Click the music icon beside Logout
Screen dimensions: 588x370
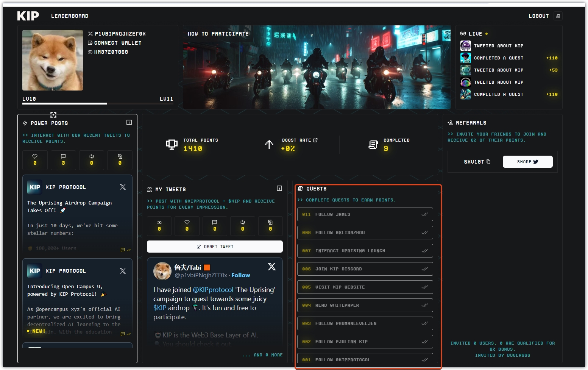tap(558, 16)
